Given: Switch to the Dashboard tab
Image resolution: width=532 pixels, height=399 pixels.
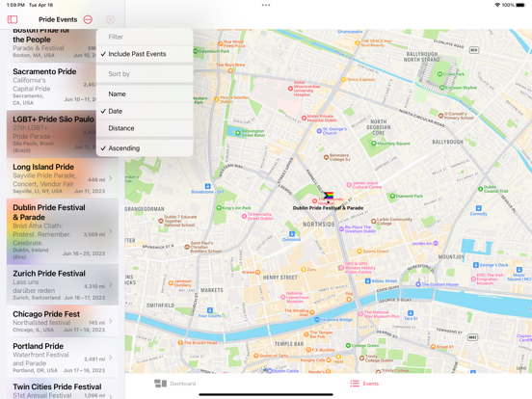Looking at the screenshot, I should click(175, 384).
